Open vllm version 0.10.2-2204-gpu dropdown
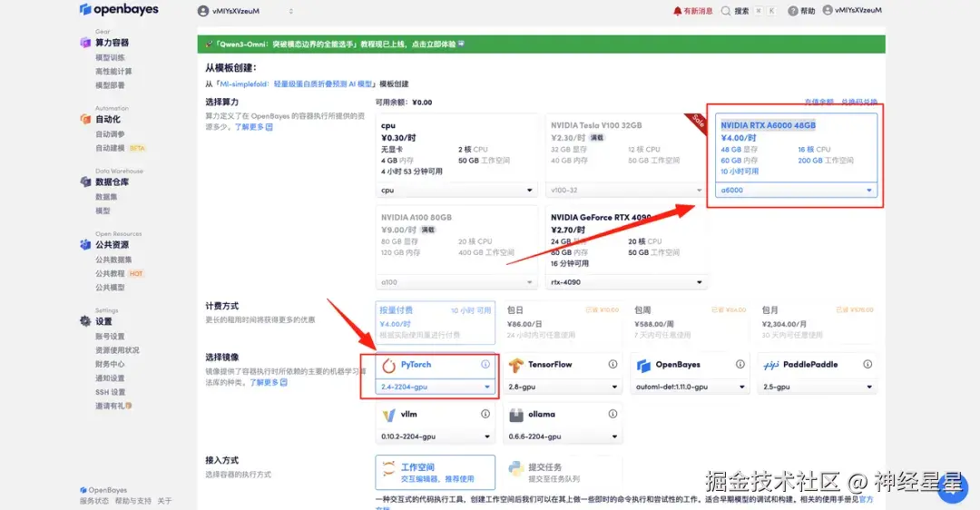The height and width of the screenshot is (510, 980). tap(435, 436)
